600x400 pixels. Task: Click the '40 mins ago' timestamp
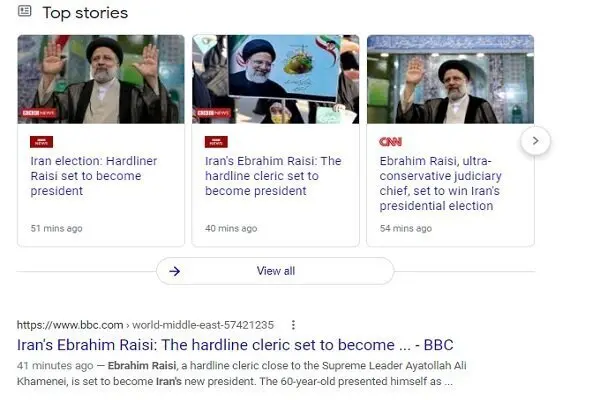[231, 229]
